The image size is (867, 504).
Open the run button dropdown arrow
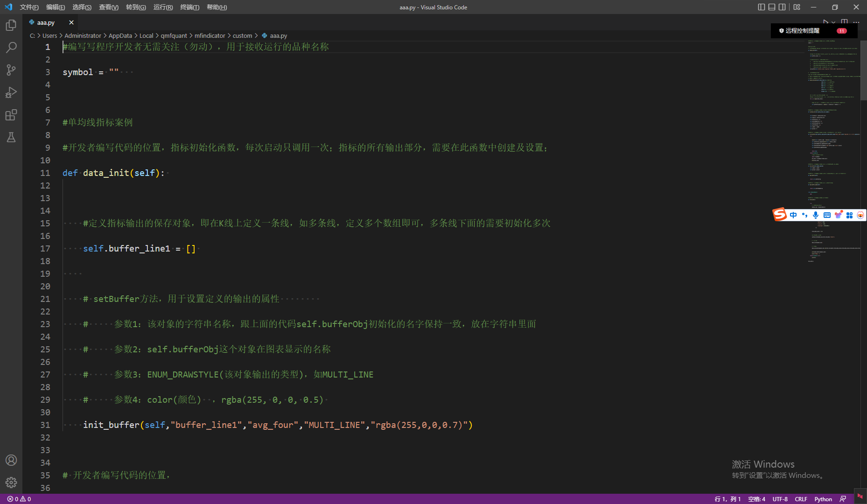[833, 22]
